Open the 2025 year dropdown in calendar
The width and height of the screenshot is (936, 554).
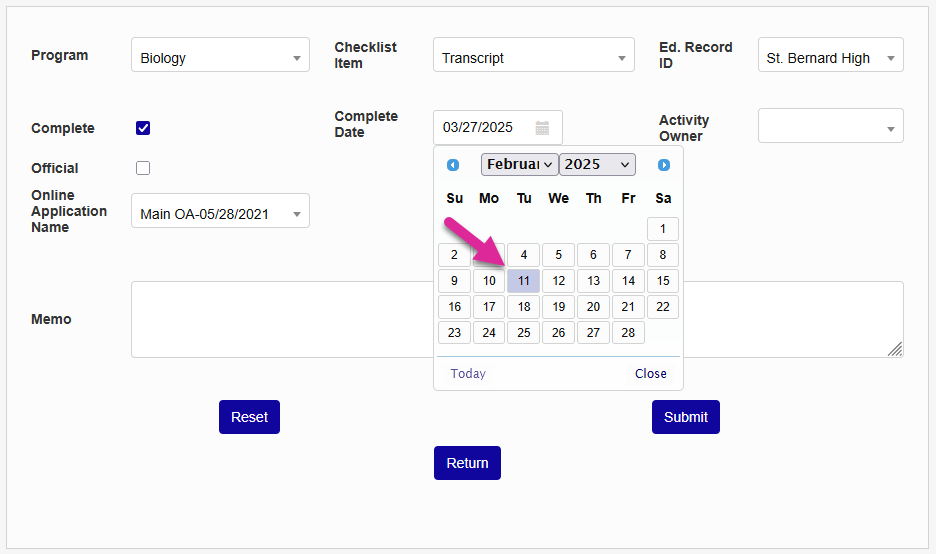[597, 165]
